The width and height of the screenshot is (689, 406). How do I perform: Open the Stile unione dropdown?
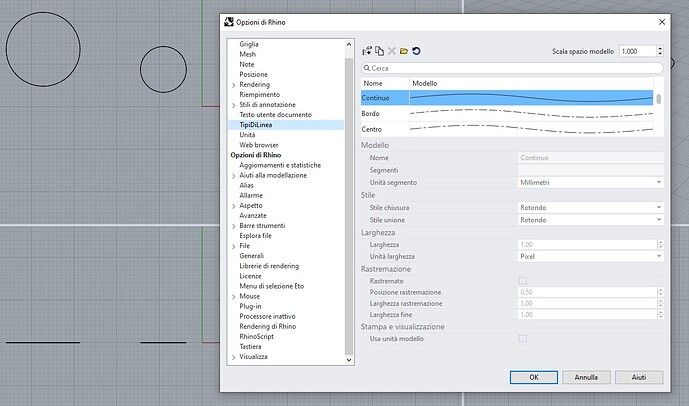(591, 220)
